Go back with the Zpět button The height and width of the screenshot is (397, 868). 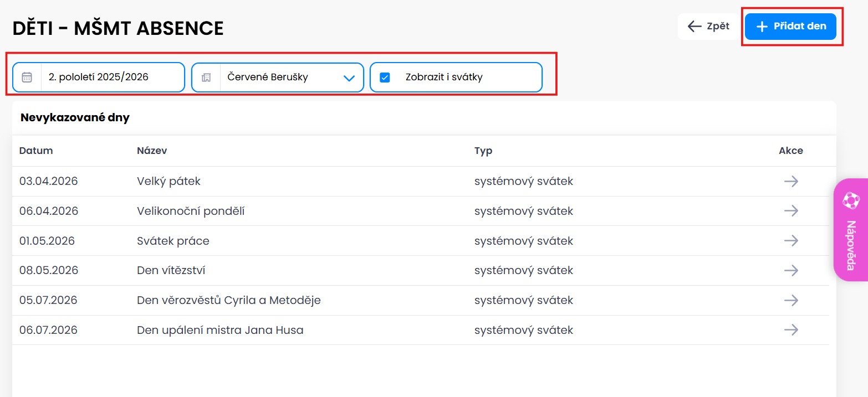click(x=709, y=27)
